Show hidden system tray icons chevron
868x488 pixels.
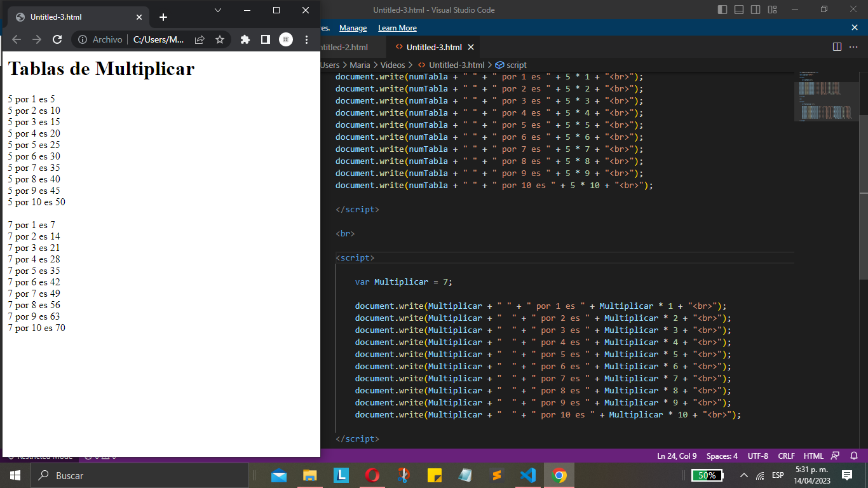(x=744, y=475)
